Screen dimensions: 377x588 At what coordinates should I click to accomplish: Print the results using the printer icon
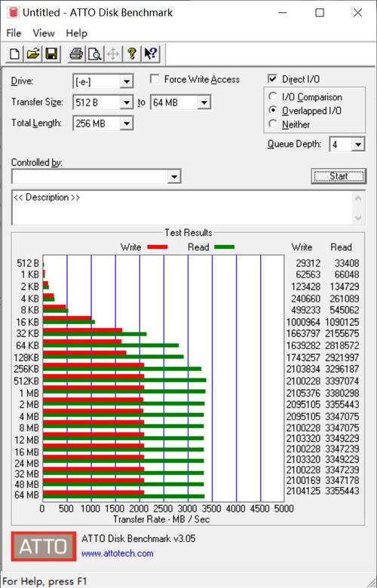coord(76,54)
